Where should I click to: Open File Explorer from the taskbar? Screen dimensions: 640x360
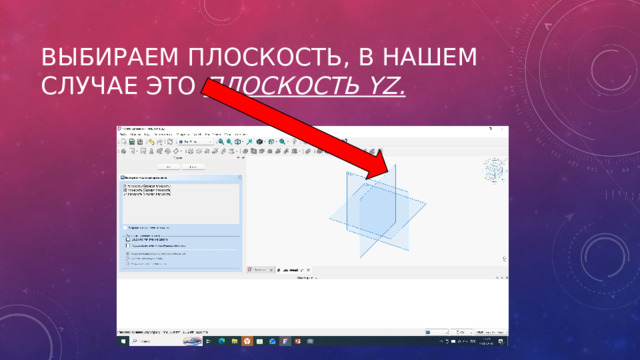click(235, 341)
